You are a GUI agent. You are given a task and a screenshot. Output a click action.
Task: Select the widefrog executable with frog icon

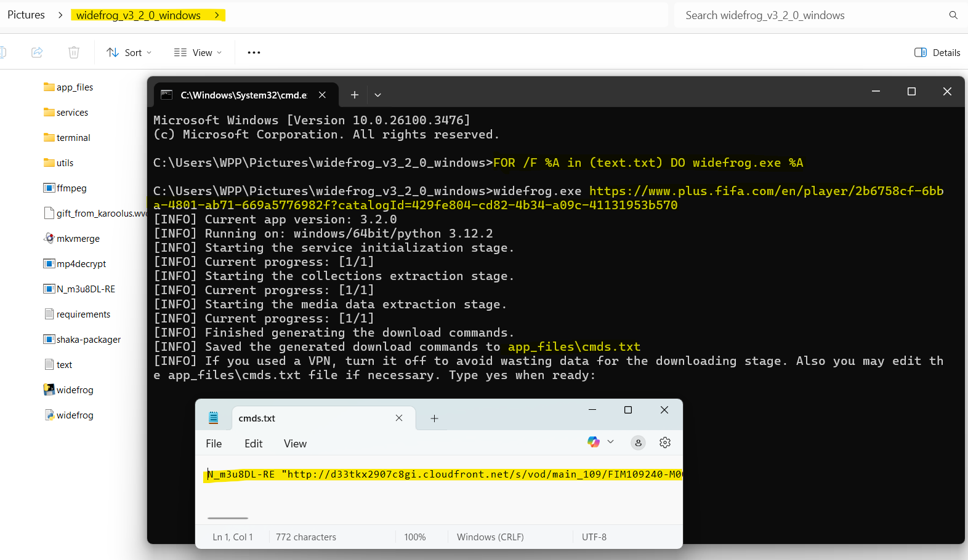click(x=49, y=390)
